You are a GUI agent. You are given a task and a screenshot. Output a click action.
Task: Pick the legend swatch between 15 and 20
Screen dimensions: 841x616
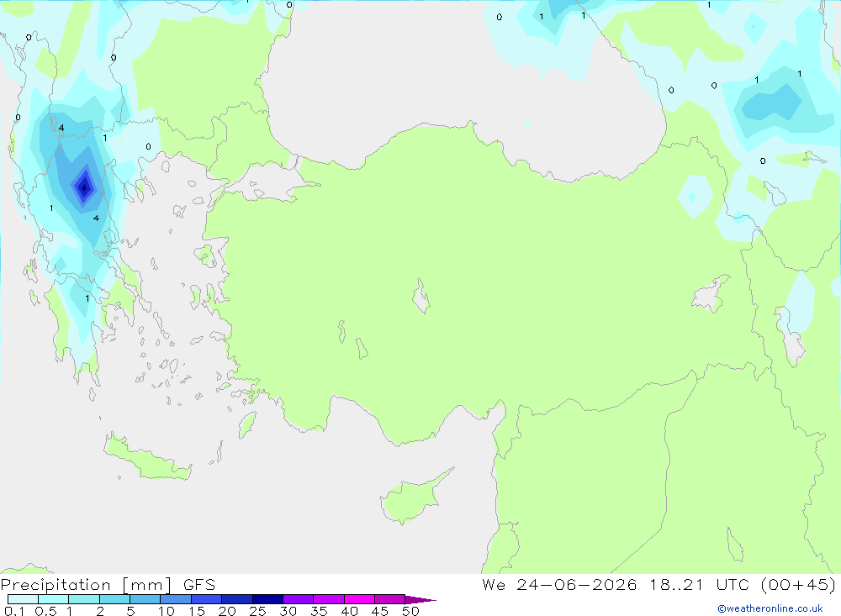point(206,599)
